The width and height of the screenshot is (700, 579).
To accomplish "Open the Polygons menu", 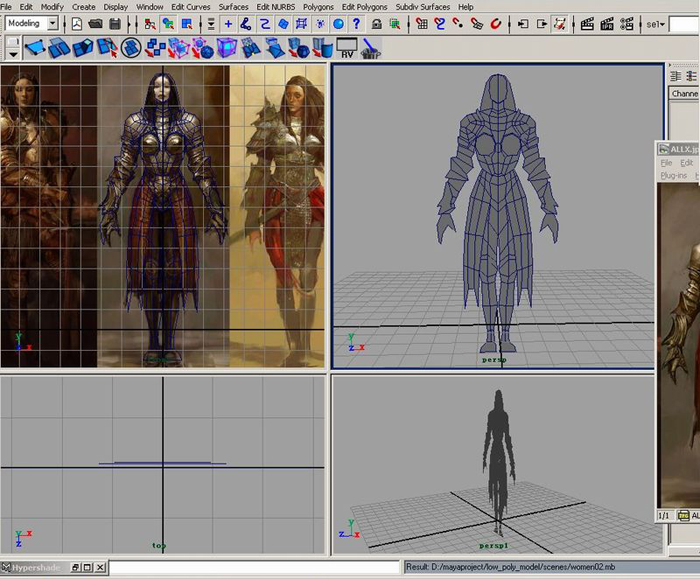I will pyautogui.click(x=318, y=7).
